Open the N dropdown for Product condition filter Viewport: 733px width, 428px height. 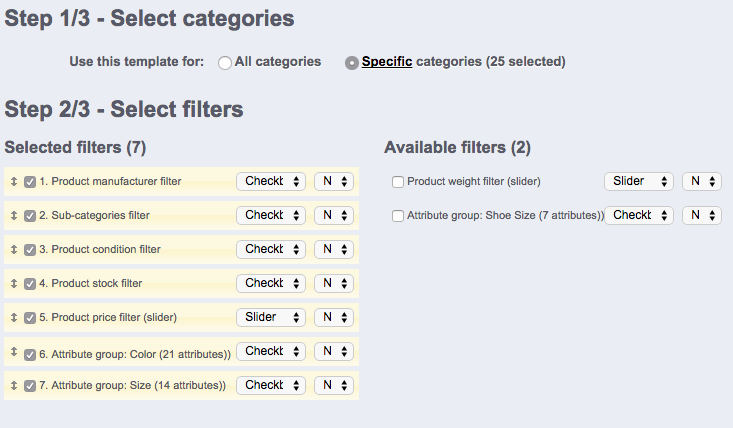333,249
